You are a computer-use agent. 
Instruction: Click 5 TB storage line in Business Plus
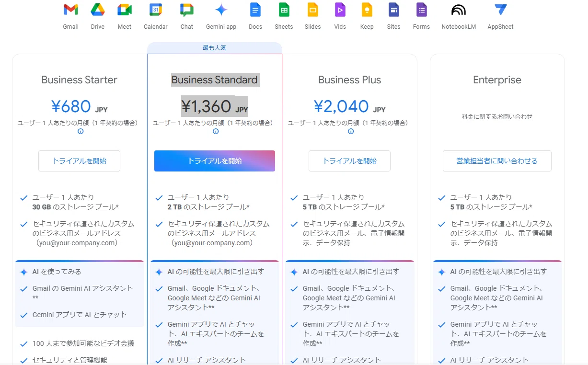point(344,207)
